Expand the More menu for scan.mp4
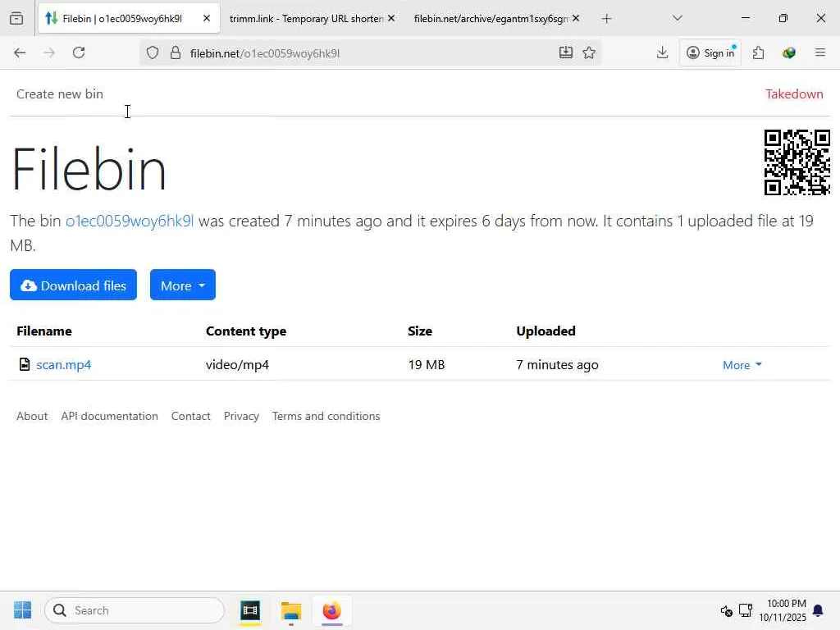This screenshot has width=840, height=630. point(742,365)
